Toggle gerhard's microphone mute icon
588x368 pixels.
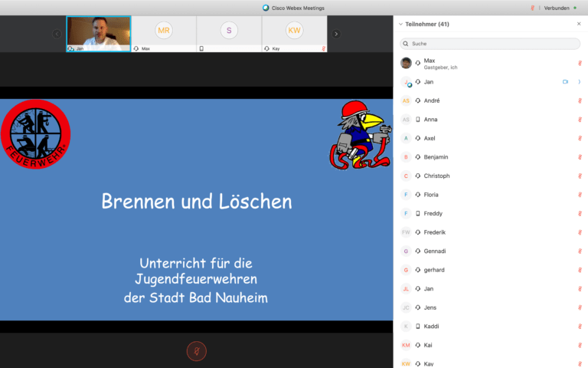(x=580, y=270)
